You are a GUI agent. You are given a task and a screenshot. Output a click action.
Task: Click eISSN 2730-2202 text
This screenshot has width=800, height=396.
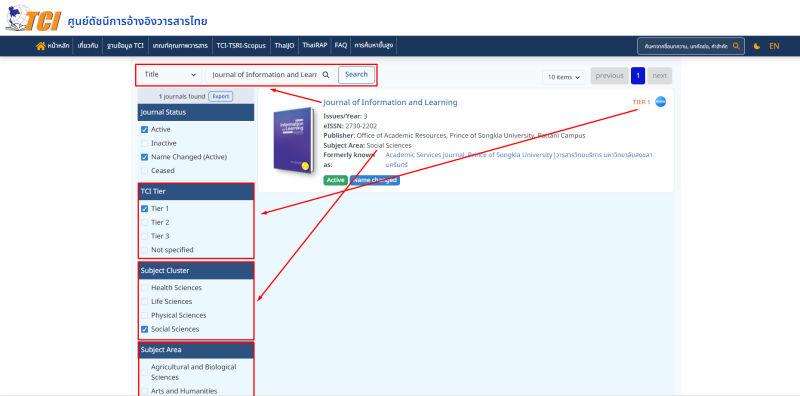(350, 126)
